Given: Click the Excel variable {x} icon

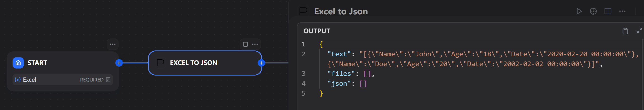Looking at the screenshot, I should (x=17, y=80).
